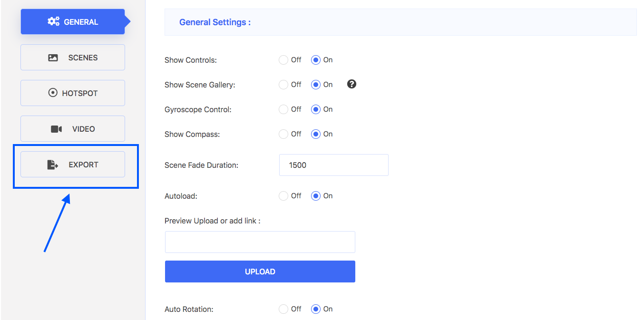
Task: Click the gears icon on General tab
Action: coord(53,21)
